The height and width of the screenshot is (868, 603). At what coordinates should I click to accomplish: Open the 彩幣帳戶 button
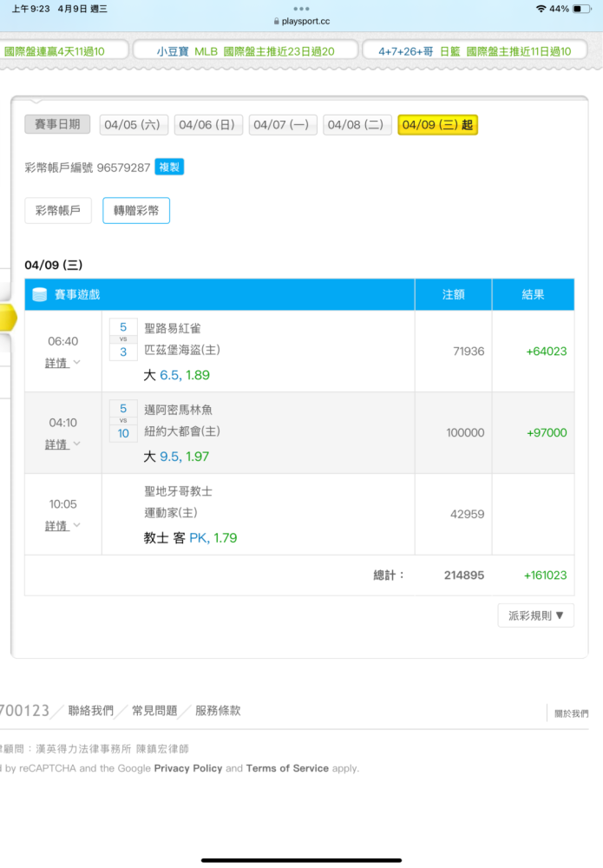click(58, 211)
